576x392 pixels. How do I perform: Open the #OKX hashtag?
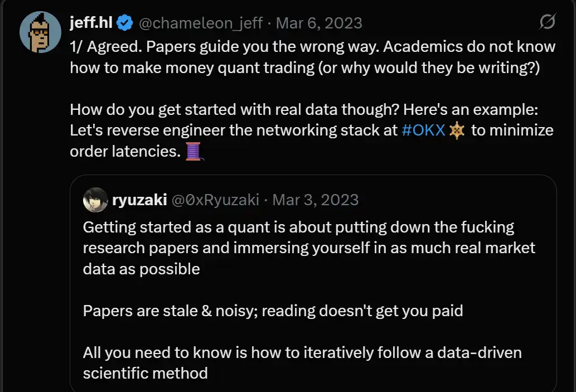[423, 130]
